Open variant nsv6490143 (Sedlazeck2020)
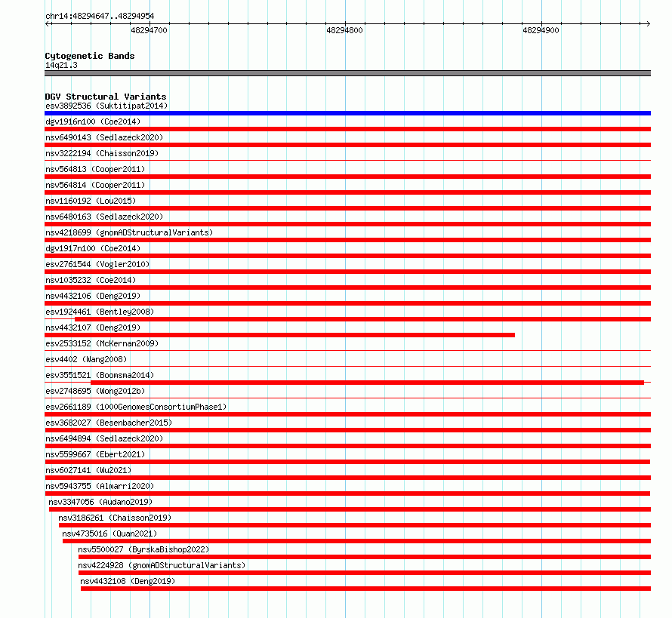Image resolution: width=672 pixels, height=618 pixels. tap(104, 137)
